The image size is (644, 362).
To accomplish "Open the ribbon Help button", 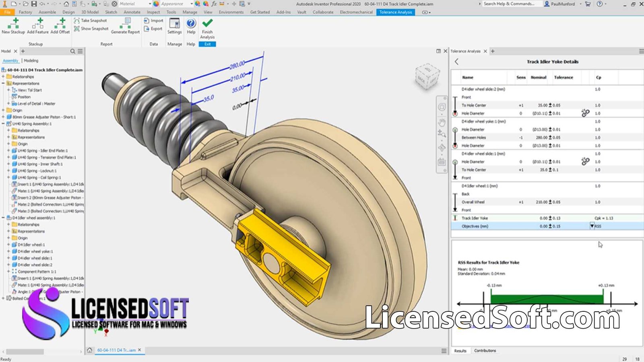I will (x=191, y=26).
